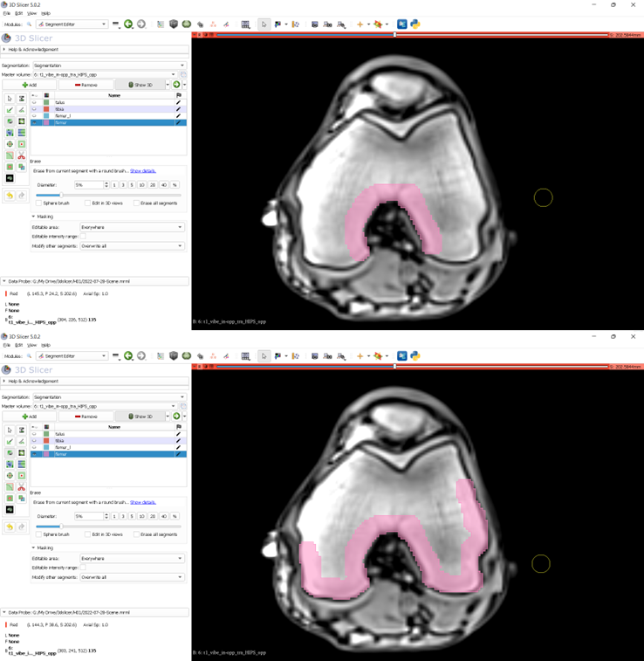The height and width of the screenshot is (661, 644).
Task: Open the Extensions Manager in top window
Action: point(402,24)
